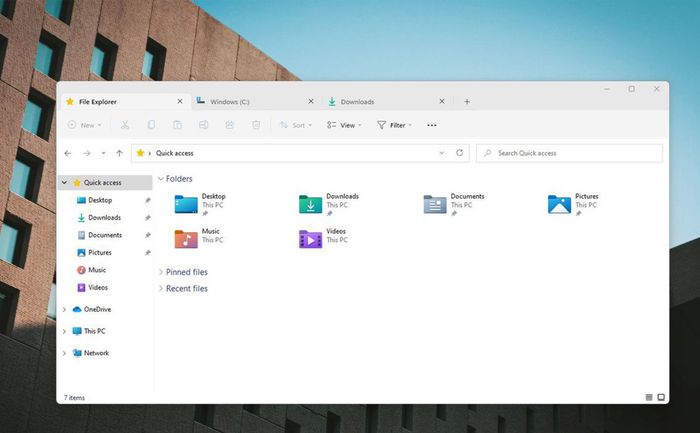Screen dimensions: 700x433
Task: Close the Downloads tab
Action: [442, 101]
